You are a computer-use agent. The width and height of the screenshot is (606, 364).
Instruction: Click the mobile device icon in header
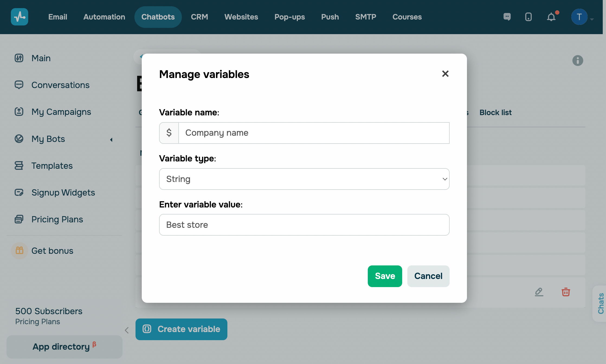pos(528,17)
